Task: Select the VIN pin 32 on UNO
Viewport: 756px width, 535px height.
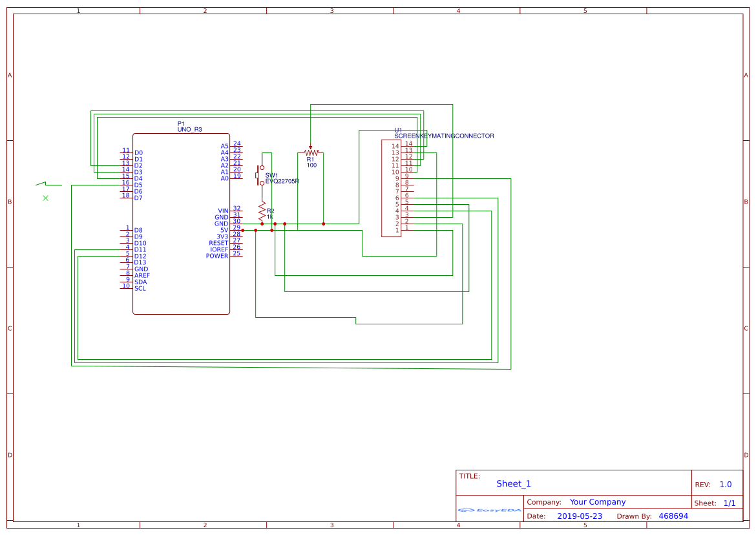Action: click(x=229, y=211)
